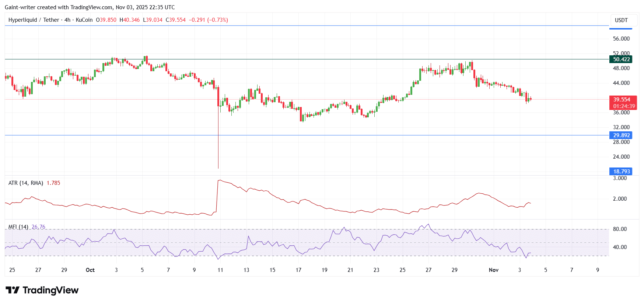
Task: Click the USDT currency label
Action: (621, 20)
